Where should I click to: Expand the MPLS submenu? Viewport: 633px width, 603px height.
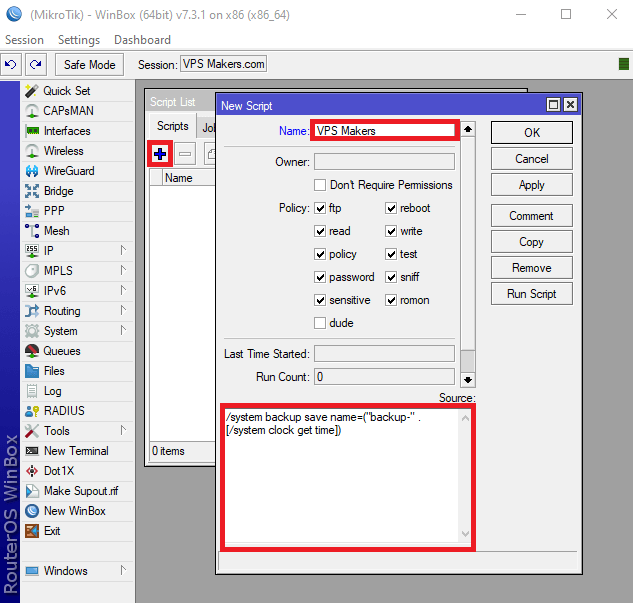click(123, 270)
